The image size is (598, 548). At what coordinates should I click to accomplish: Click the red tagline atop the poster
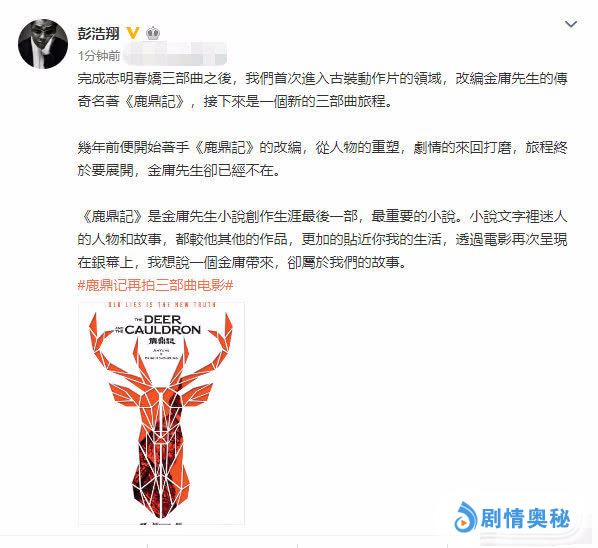point(162,304)
